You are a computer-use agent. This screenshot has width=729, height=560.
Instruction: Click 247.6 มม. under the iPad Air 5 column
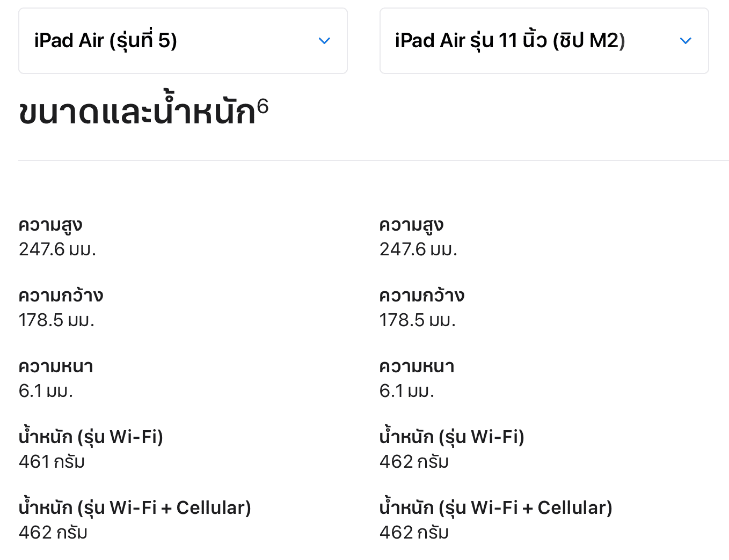(57, 249)
